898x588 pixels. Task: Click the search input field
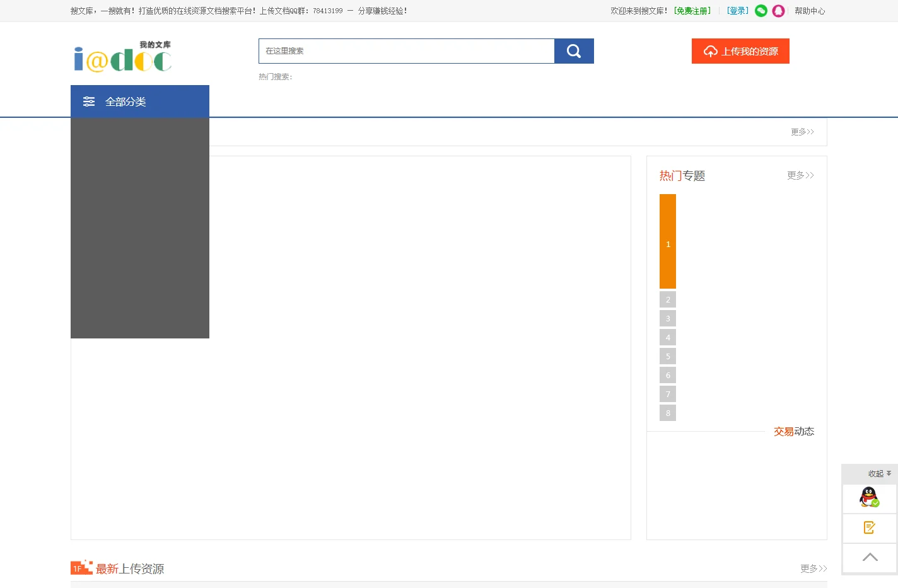pyautogui.click(x=407, y=51)
